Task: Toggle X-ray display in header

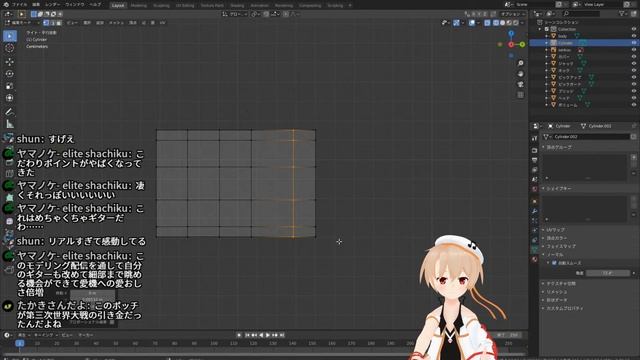Action: point(487,23)
